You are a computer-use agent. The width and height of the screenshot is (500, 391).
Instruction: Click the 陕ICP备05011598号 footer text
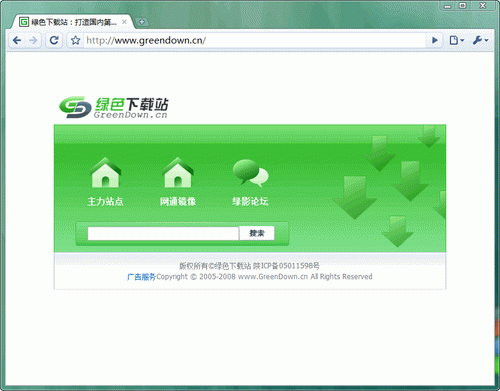point(286,266)
